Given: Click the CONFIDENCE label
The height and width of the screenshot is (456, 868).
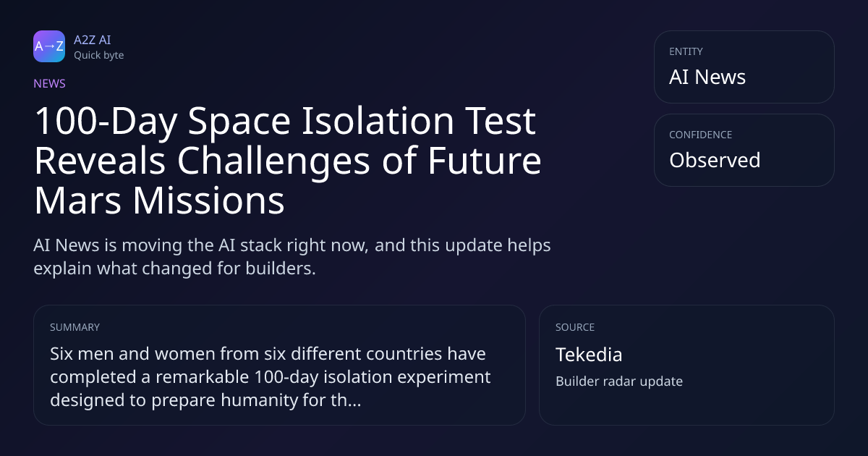Looking at the screenshot, I should pos(700,135).
